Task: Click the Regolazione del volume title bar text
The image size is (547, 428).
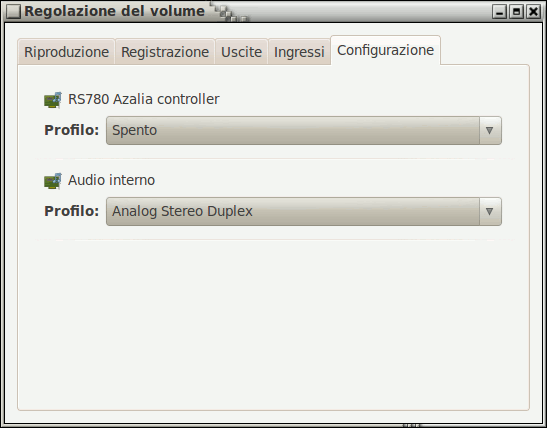Action: (114, 11)
